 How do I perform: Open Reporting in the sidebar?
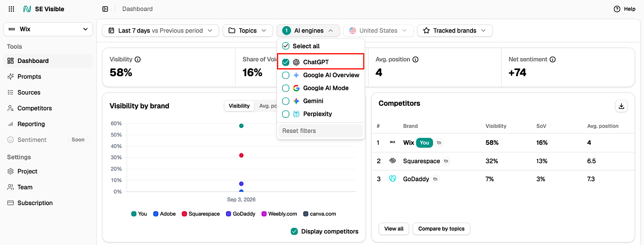[48, 124]
